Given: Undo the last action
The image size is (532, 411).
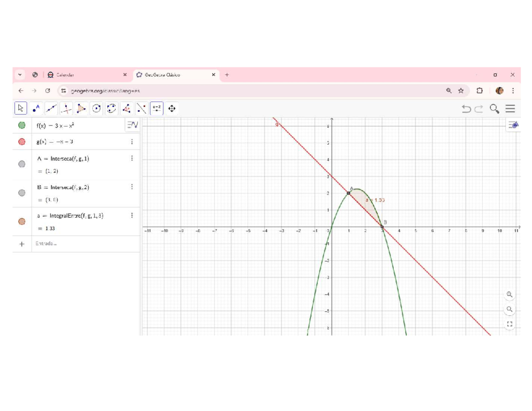Looking at the screenshot, I should point(466,109).
